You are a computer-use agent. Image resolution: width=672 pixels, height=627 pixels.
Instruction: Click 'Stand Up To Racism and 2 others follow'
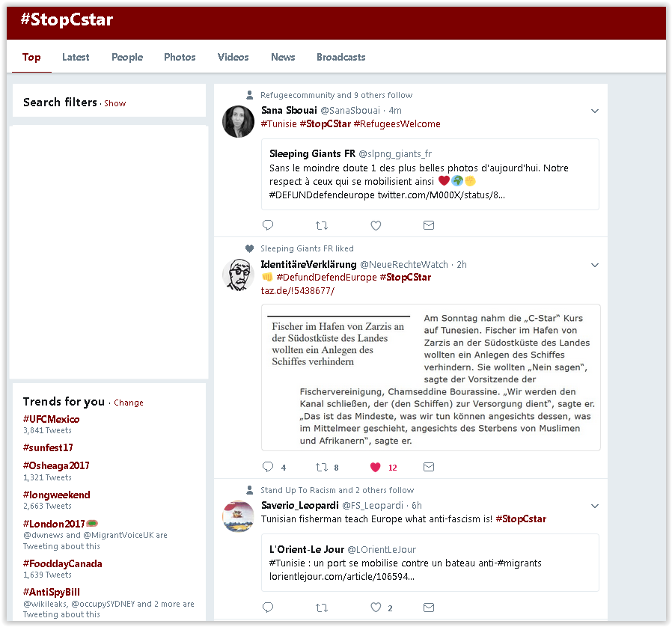[x=337, y=490]
